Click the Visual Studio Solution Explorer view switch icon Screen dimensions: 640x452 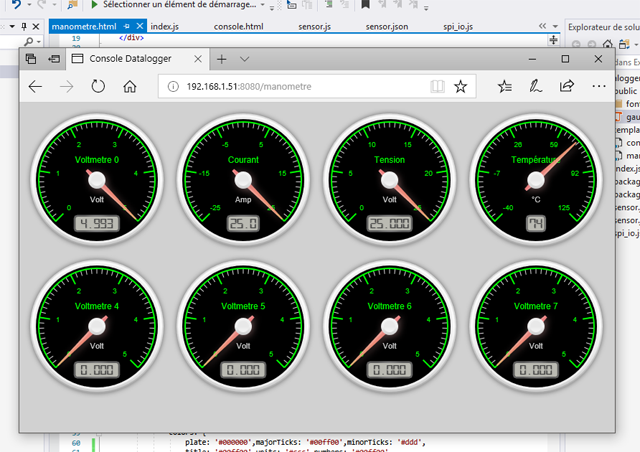tap(624, 44)
